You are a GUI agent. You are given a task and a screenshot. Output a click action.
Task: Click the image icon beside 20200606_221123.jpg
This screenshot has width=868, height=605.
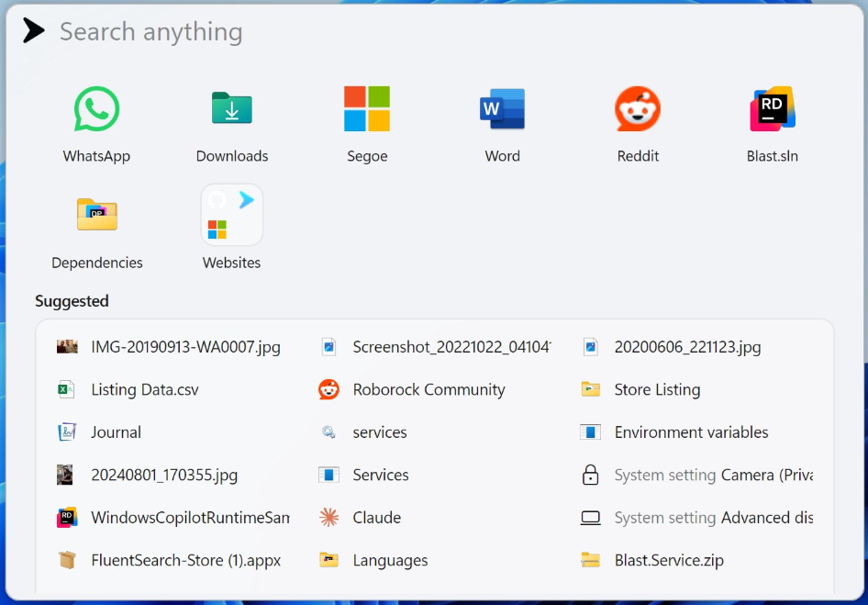point(591,347)
